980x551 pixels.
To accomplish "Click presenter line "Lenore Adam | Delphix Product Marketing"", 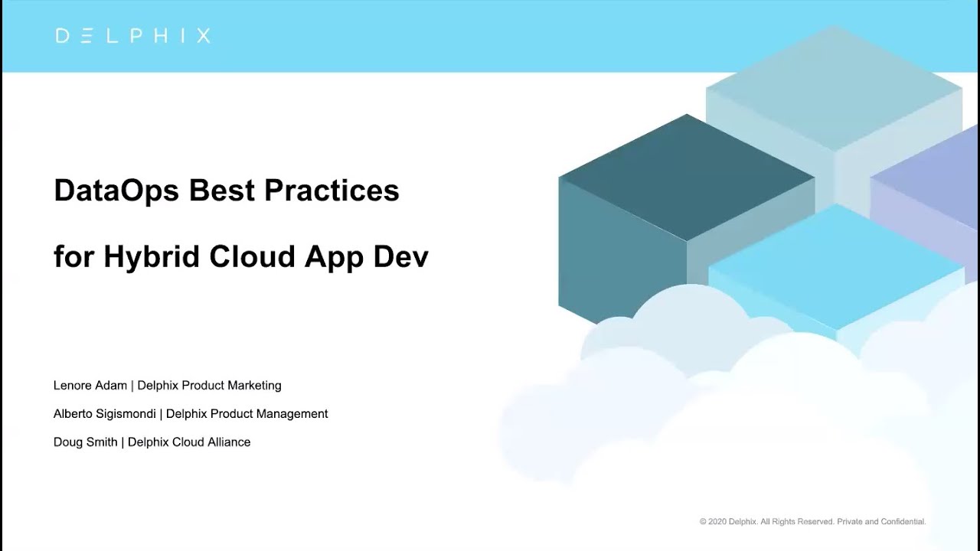I will click(168, 386).
